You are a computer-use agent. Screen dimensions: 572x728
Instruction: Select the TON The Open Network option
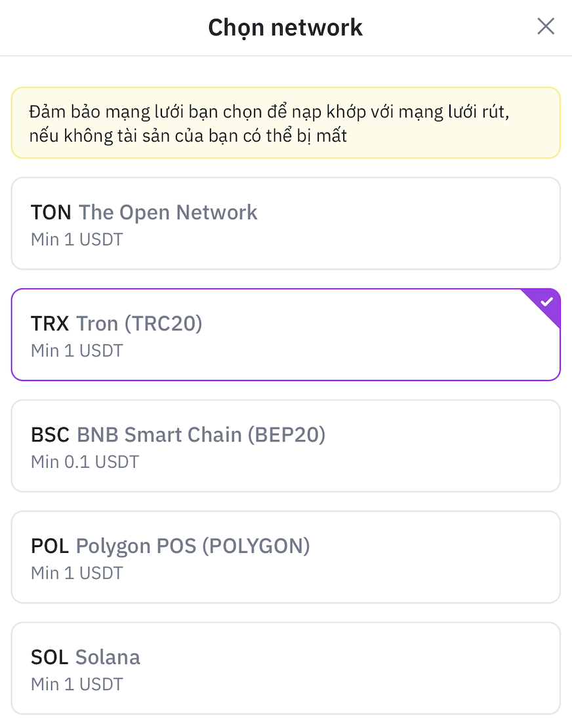click(x=285, y=223)
